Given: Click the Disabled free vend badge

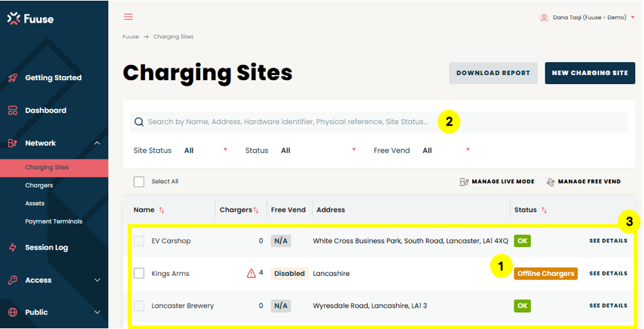Looking at the screenshot, I should [289, 274].
